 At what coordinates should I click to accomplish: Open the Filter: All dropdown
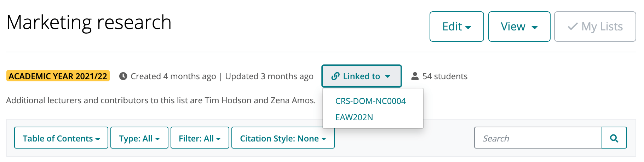(200, 138)
